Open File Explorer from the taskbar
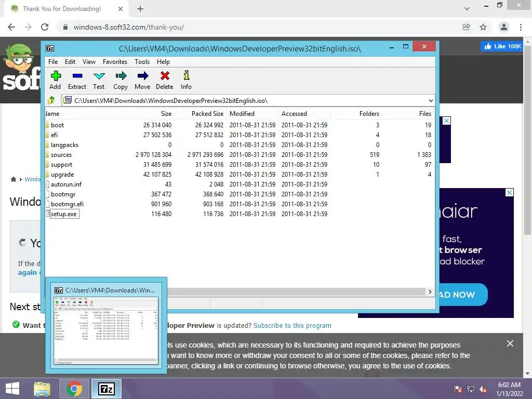 42,389
